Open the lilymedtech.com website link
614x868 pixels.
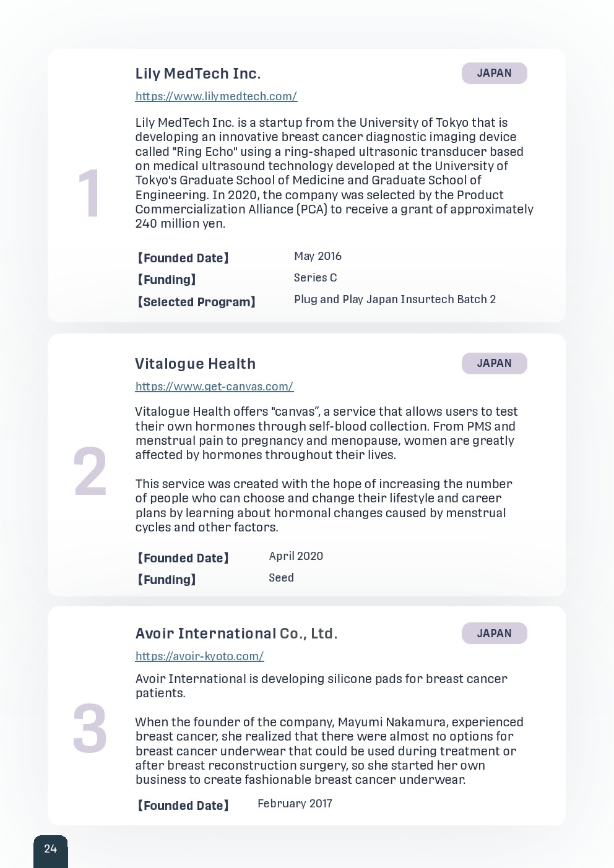click(216, 97)
